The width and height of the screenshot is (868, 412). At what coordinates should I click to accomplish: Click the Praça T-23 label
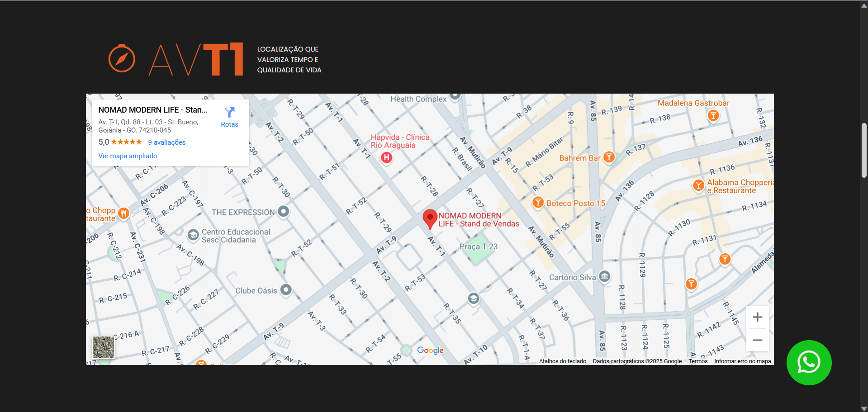[479, 247]
